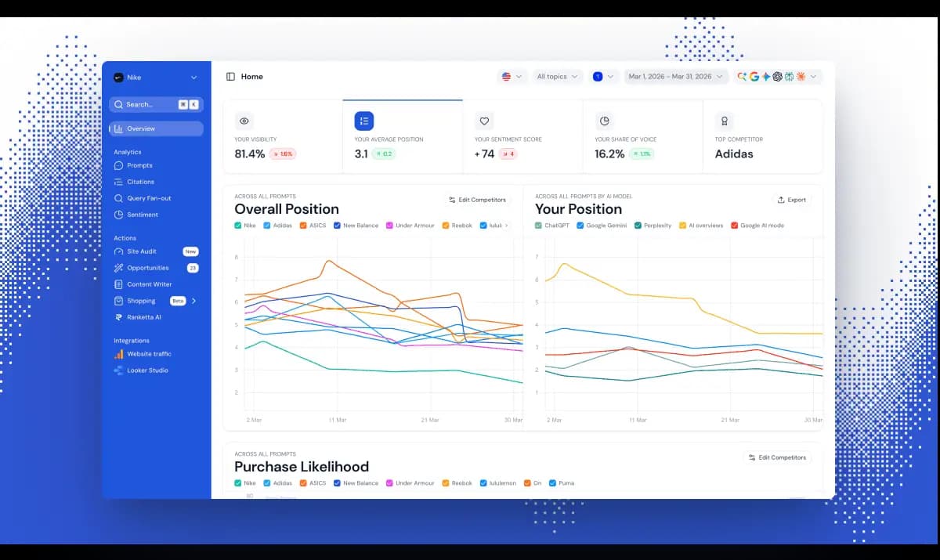Toggle Puma checkbox in Purchase Likelihood legend

click(x=552, y=483)
